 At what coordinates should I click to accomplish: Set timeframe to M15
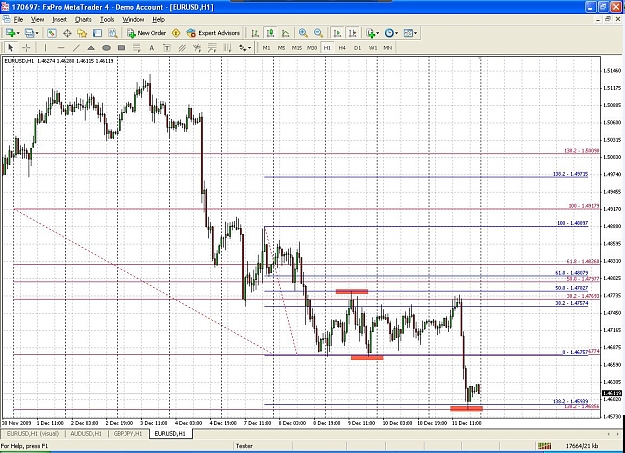[x=297, y=48]
